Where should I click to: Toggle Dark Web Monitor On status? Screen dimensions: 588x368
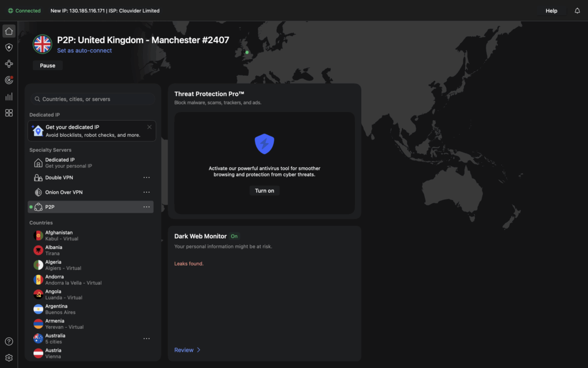[234, 236]
